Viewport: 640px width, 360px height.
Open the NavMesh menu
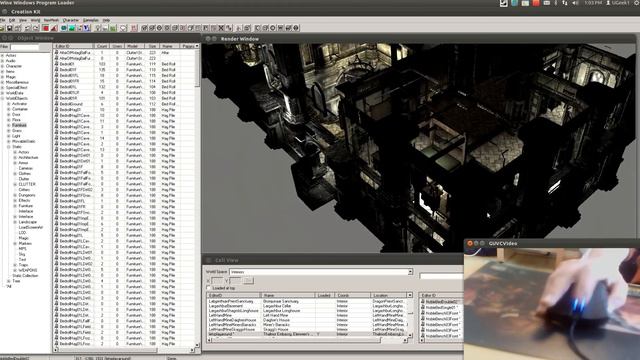coord(51,20)
